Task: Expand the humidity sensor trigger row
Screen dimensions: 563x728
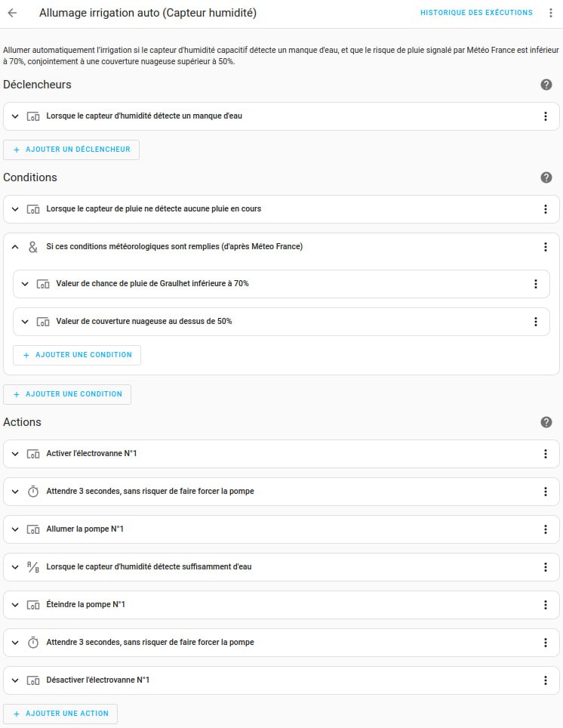Action: click(x=15, y=116)
